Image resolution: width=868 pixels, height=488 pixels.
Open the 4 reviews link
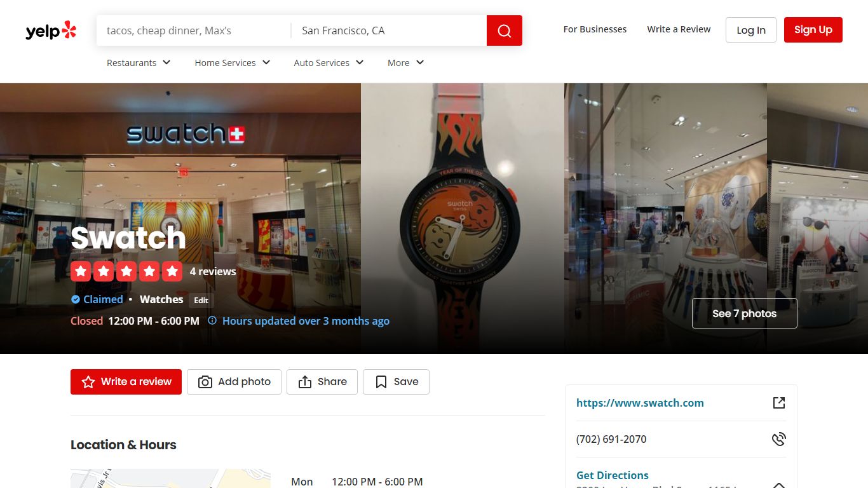click(x=213, y=271)
